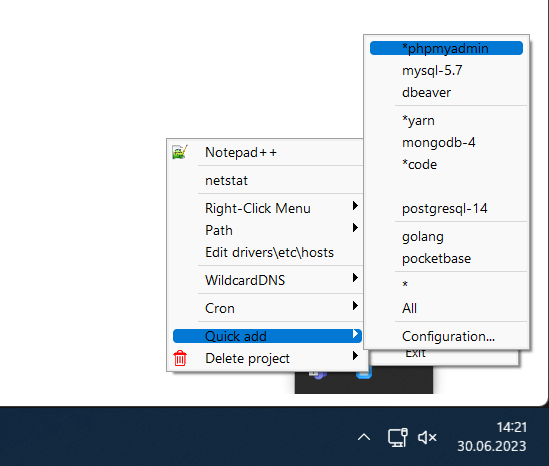
Task: Choose mysql-5.7 from Quick add
Action: pyautogui.click(x=446, y=70)
